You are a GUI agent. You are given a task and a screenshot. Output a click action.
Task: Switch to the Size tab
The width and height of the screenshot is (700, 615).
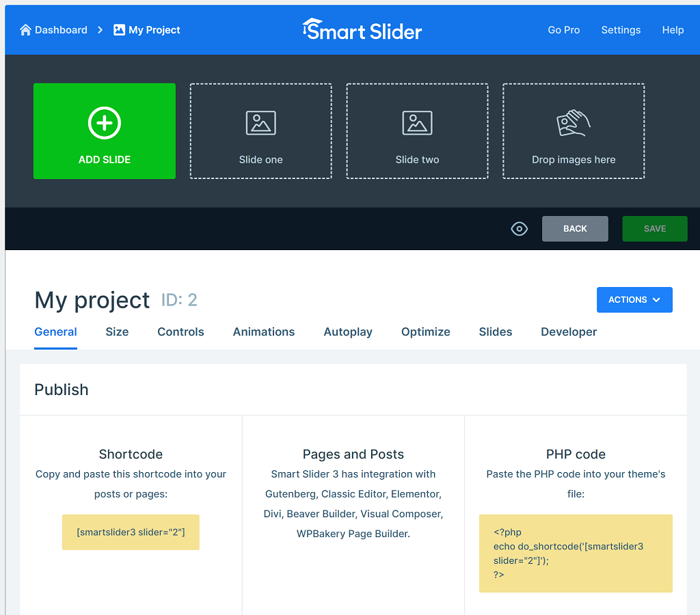(117, 332)
